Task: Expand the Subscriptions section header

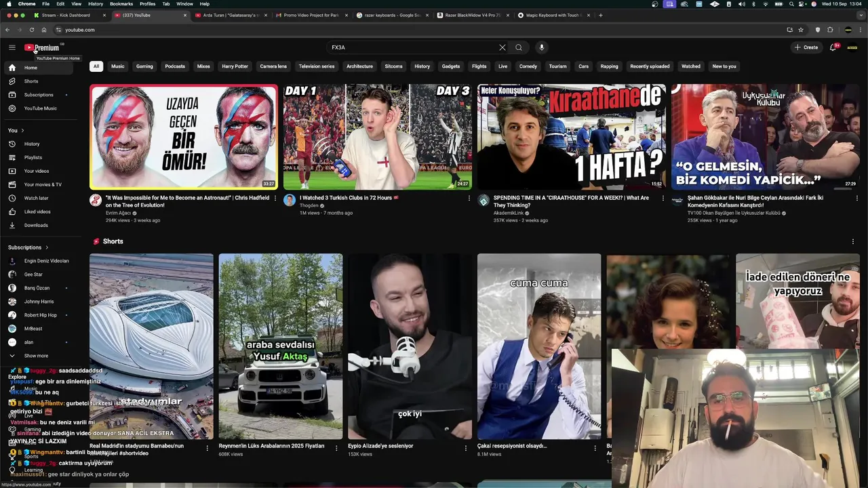Action: (x=28, y=247)
